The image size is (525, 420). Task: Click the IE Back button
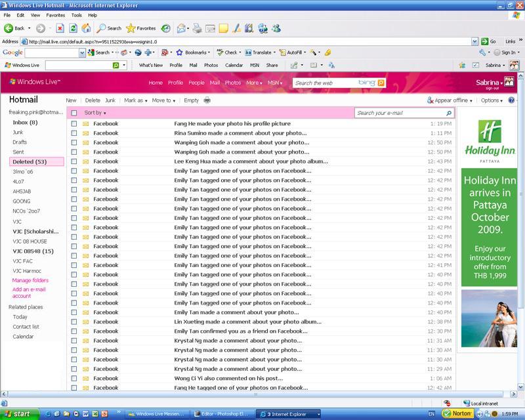pyautogui.click(x=14, y=28)
